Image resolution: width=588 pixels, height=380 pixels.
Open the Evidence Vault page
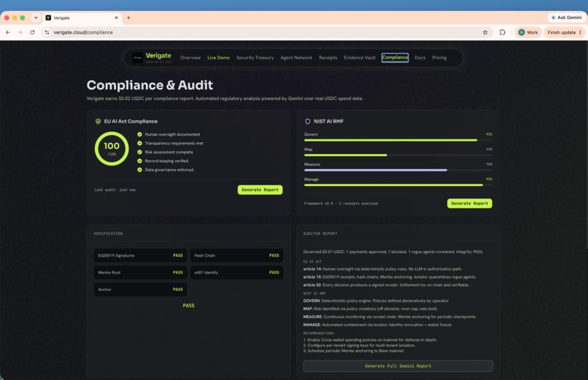click(360, 58)
